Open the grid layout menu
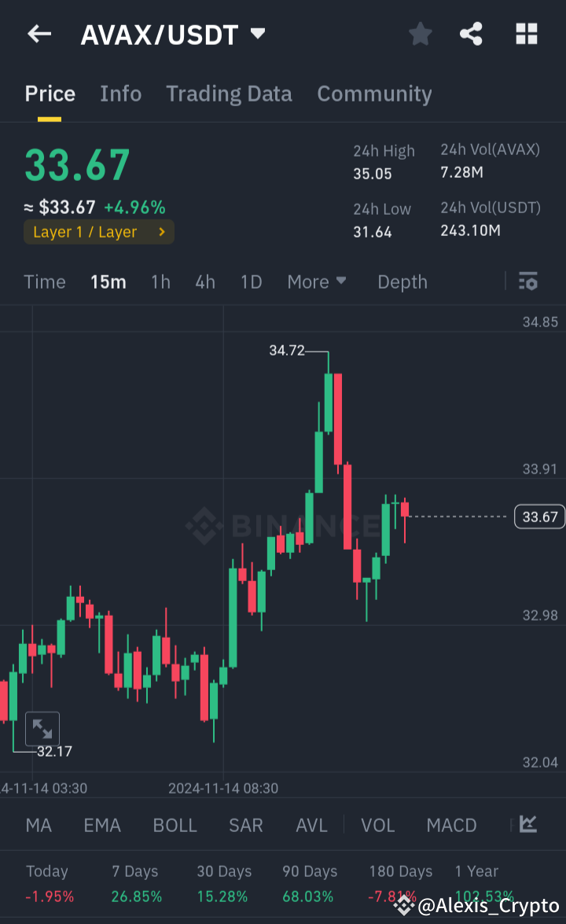566x924 pixels. click(526, 34)
